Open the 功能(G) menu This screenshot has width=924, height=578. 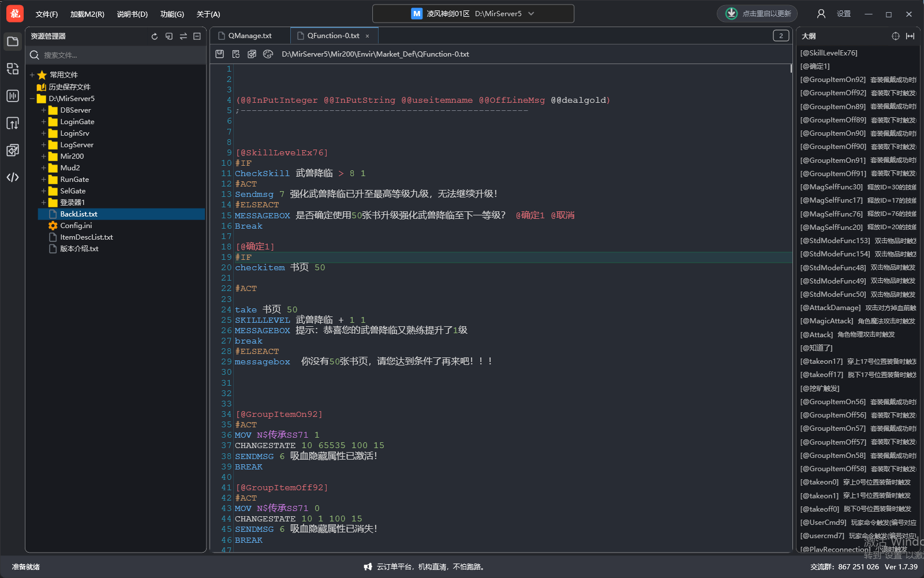point(172,14)
